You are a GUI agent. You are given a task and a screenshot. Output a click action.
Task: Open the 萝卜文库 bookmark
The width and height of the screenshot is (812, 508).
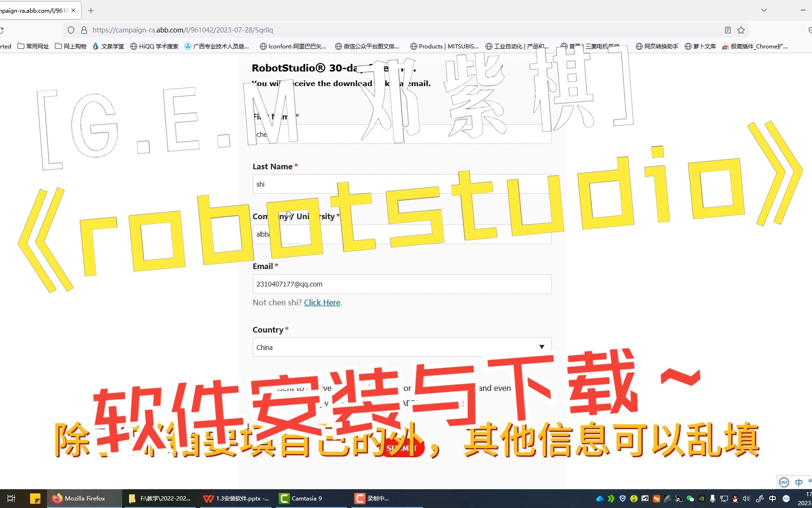(x=700, y=46)
